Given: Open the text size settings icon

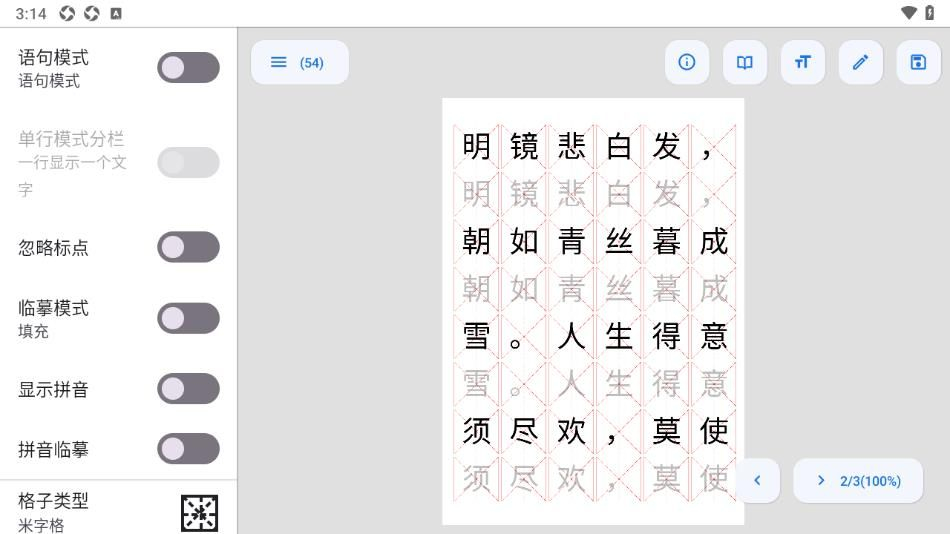Looking at the screenshot, I should coord(802,62).
